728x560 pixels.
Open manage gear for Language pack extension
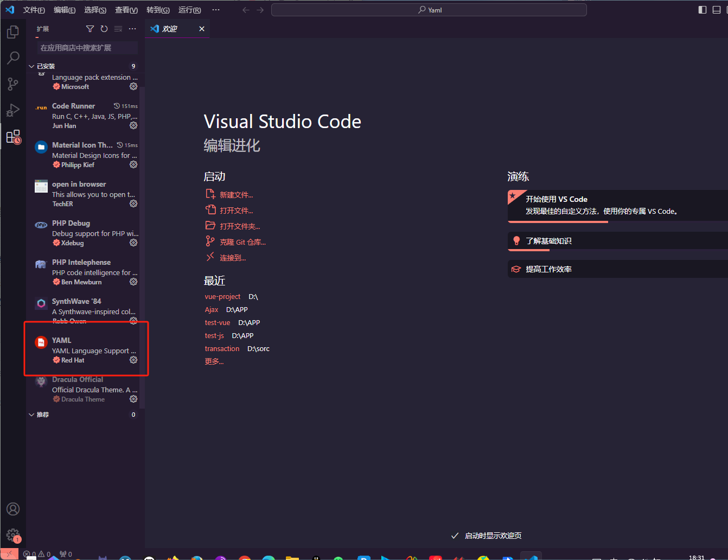coord(133,86)
